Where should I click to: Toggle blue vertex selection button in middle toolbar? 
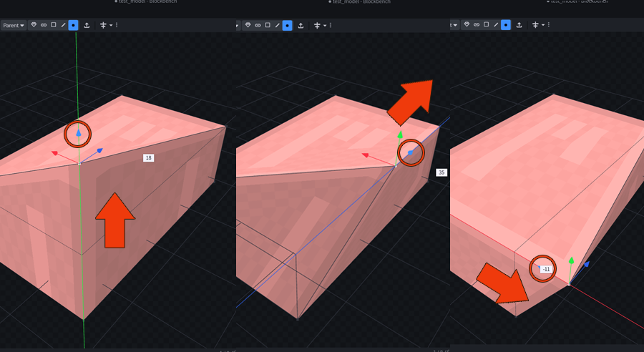point(287,25)
